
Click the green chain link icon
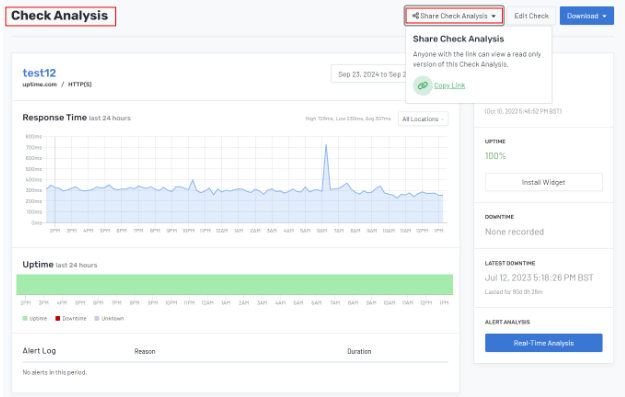pyautogui.click(x=423, y=85)
